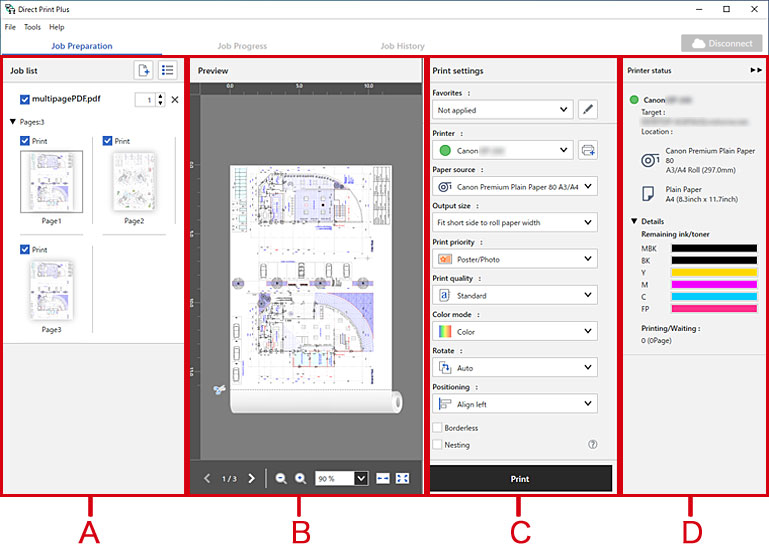Screen dimensions: 769x549
Task: Open the Print quality dropdown
Action: [514, 296]
